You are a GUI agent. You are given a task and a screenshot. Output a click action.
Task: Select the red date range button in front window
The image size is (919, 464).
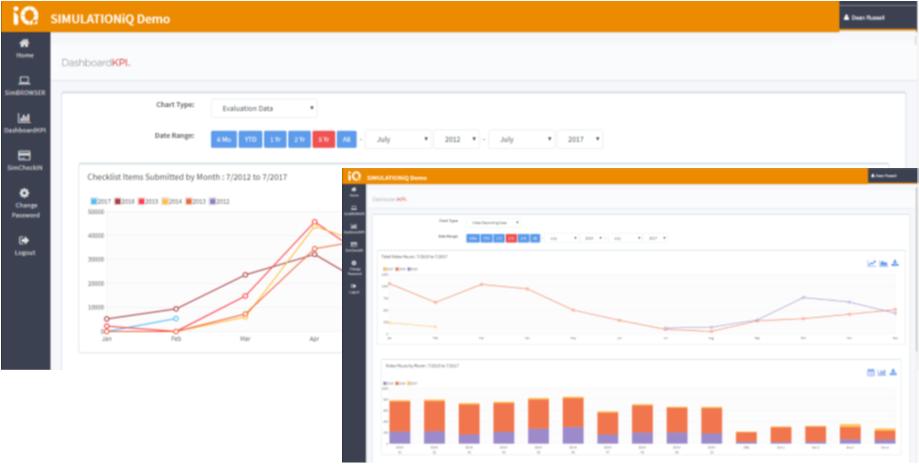511,238
